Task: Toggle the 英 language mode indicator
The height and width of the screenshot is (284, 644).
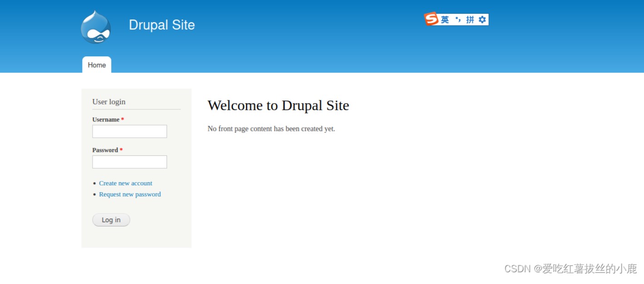Action: click(x=445, y=20)
